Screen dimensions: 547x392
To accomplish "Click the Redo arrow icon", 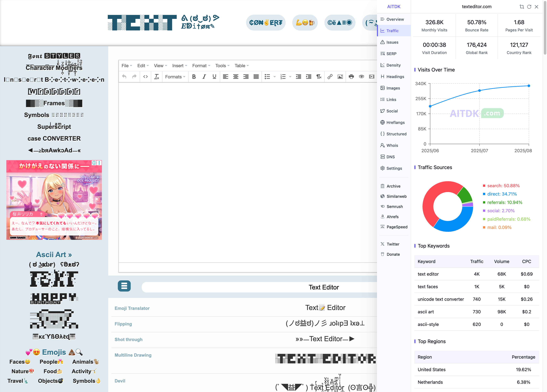I will pos(134,77).
